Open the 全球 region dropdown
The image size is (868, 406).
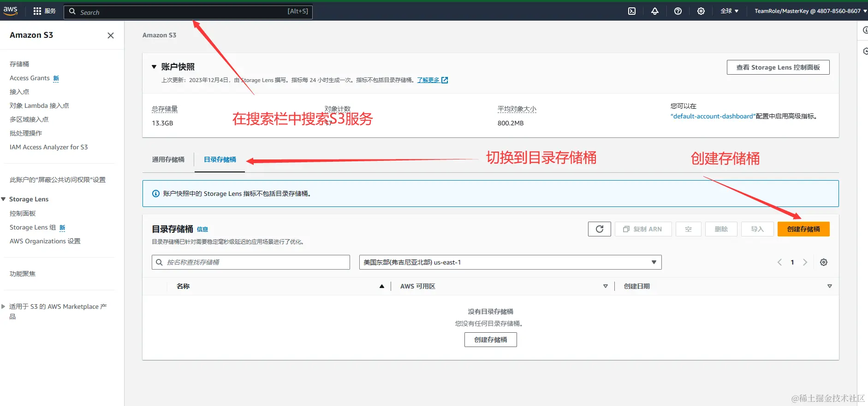click(x=730, y=11)
